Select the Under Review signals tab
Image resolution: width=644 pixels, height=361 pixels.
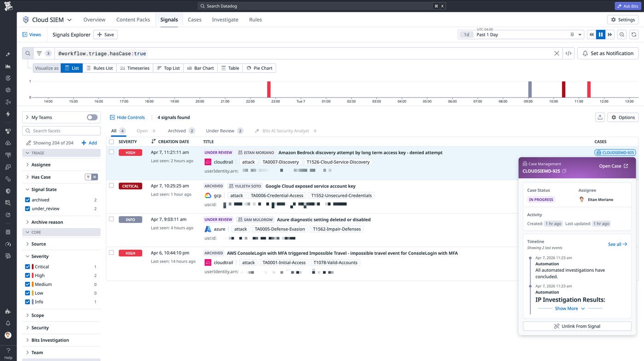pos(224,131)
